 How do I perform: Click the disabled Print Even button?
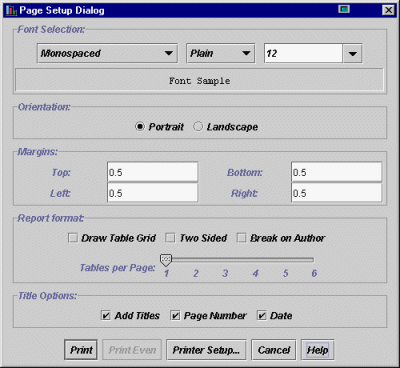(132, 350)
